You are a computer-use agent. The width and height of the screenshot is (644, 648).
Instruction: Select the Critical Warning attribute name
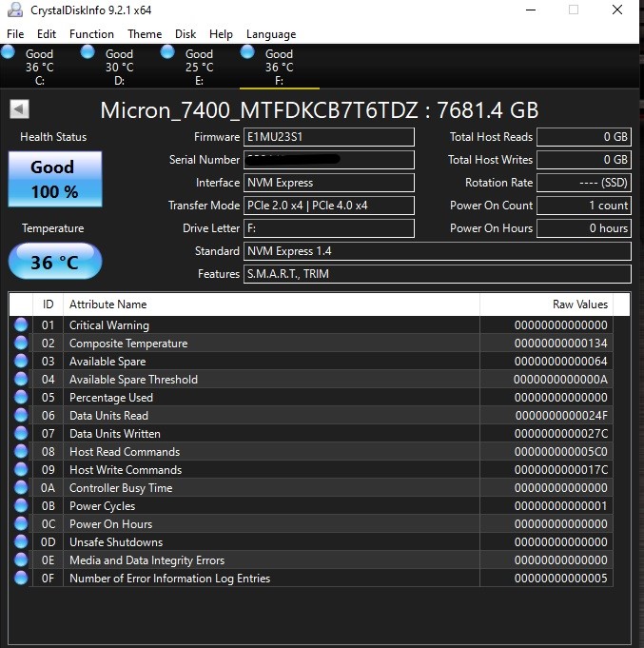(109, 325)
